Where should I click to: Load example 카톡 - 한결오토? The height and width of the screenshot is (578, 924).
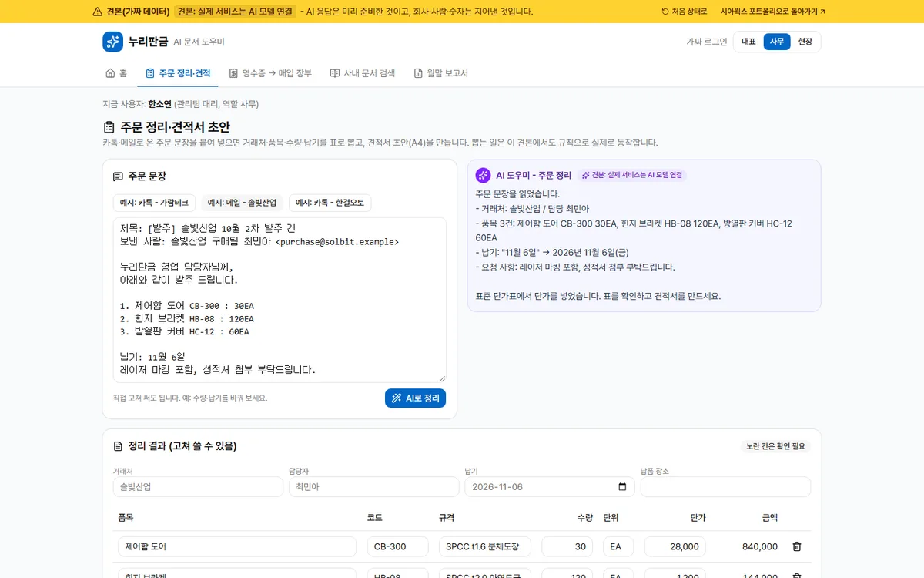330,203
